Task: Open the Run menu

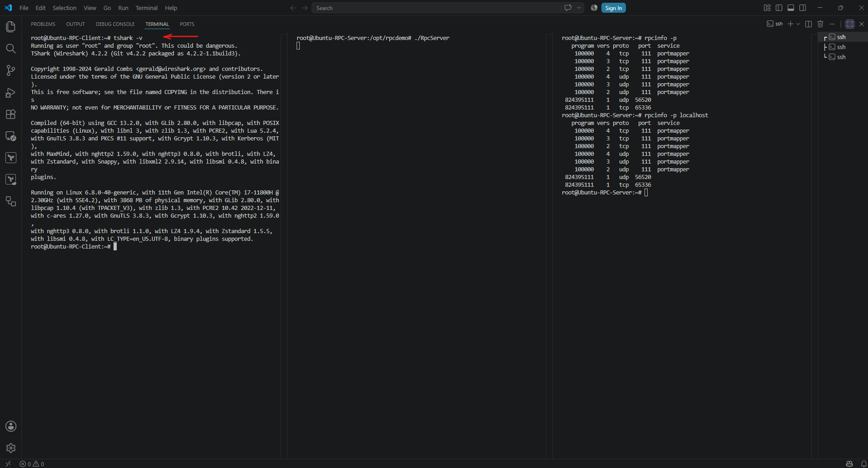Action: pyautogui.click(x=123, y=8)
